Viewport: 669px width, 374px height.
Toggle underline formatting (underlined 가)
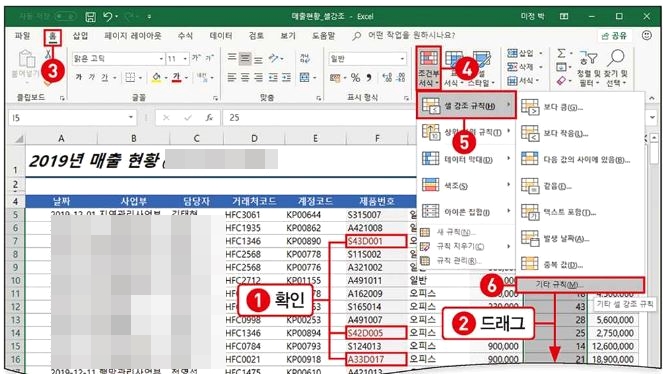105,78
